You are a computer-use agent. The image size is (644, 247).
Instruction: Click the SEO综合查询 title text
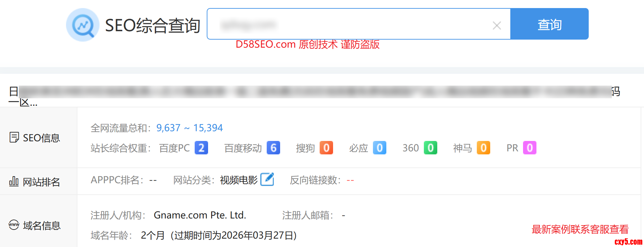click(152, 26)
